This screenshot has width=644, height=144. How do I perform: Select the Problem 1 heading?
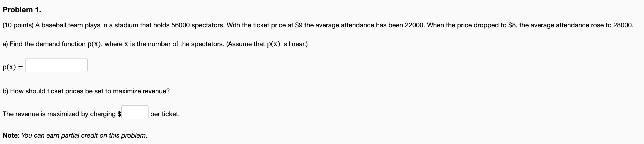pos(21,10)
